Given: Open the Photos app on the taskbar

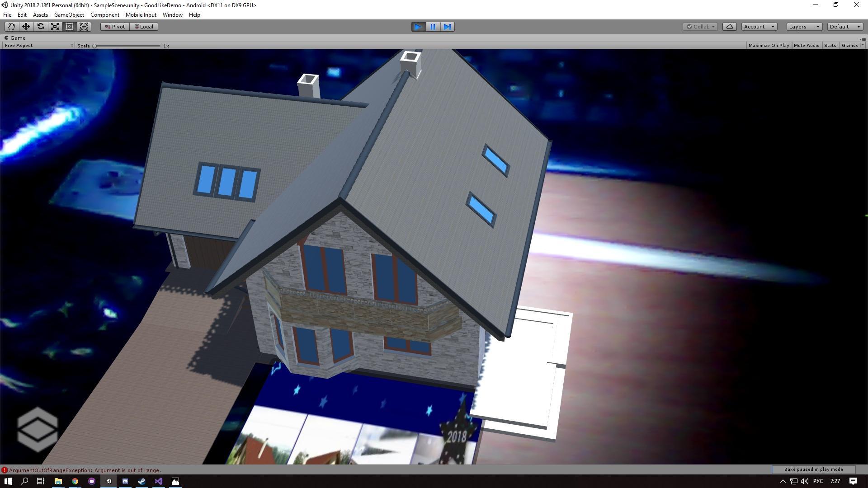Looking at the screenshot, I should point(175,481).
